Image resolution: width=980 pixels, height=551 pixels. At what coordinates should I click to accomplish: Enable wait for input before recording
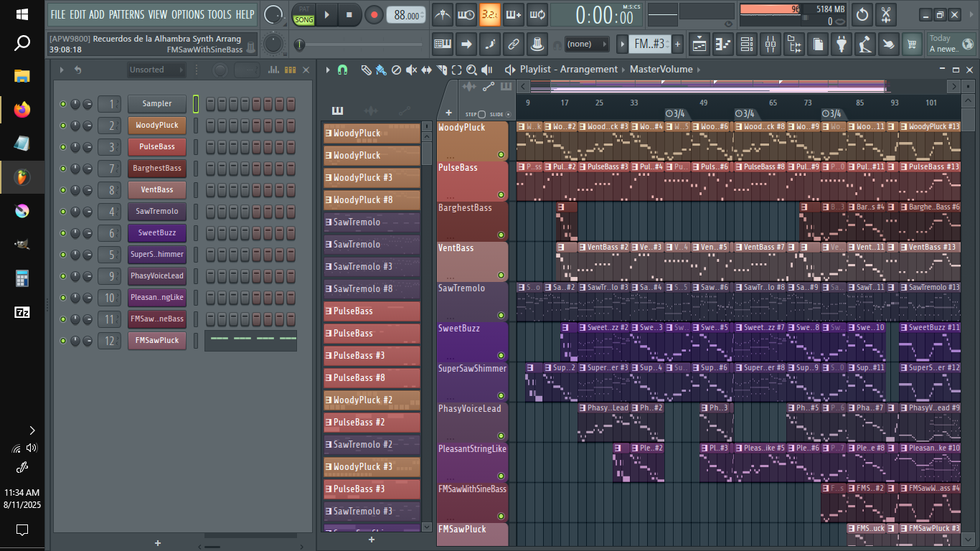tap(466, 14)
